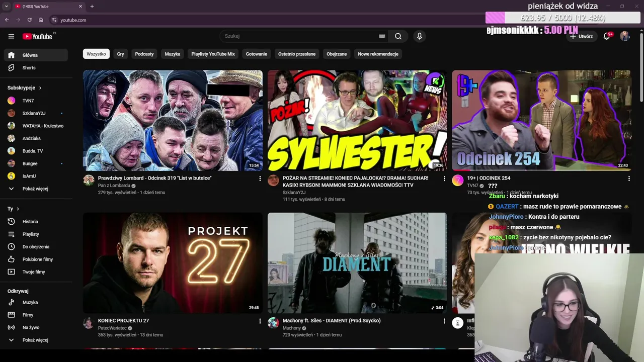This screenshot has height=362, width=644.
Task: Select the Podcasty filter chip
Action: 144,54
